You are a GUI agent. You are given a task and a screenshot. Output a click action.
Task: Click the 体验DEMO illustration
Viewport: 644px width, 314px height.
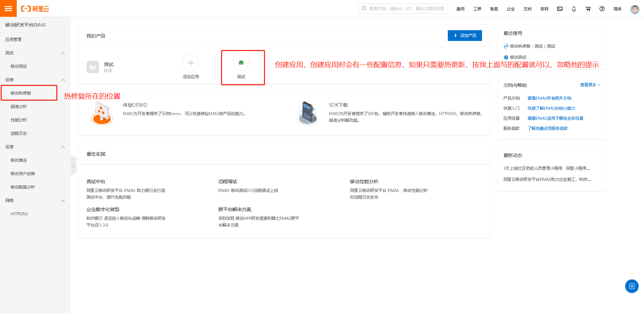point(102,113)
